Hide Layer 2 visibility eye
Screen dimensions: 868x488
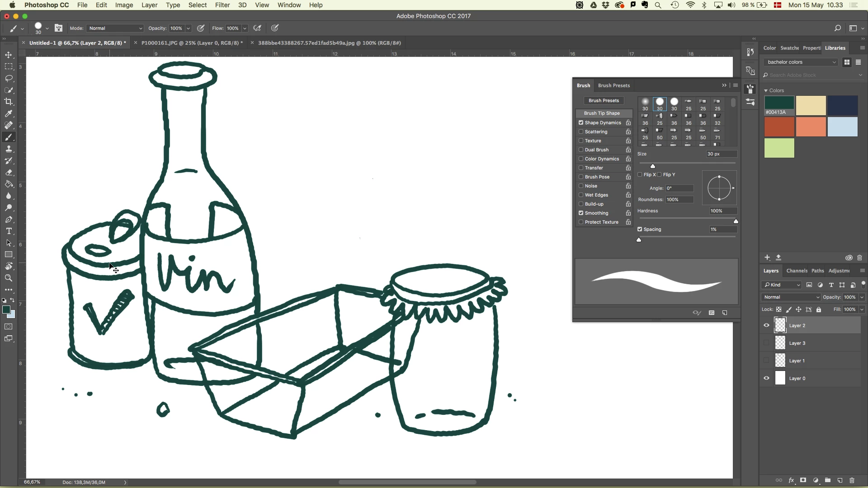[x=766, y=325]
